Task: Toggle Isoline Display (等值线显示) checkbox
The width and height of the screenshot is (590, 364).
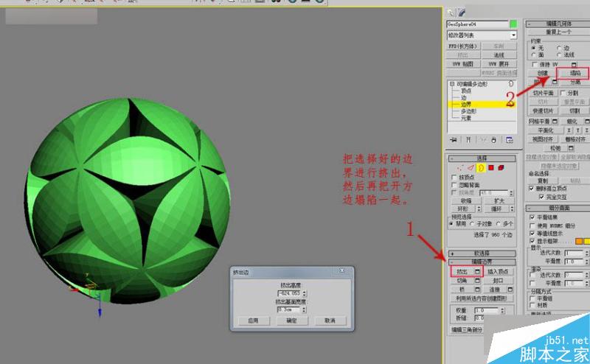Action: [x=532, y=234]
